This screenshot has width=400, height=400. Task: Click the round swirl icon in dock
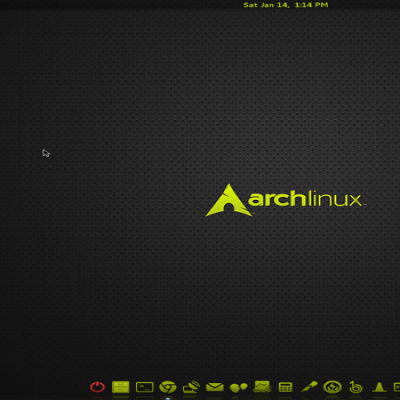point(332,387)
